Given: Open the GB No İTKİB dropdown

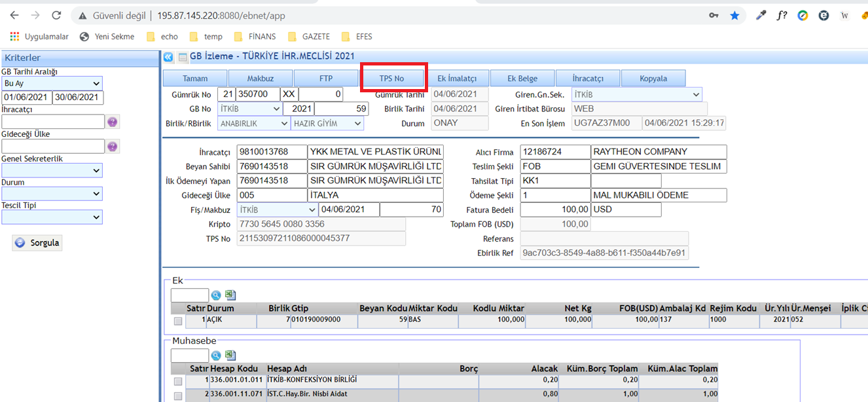Looking at the screenshot, I should point(249,109).
